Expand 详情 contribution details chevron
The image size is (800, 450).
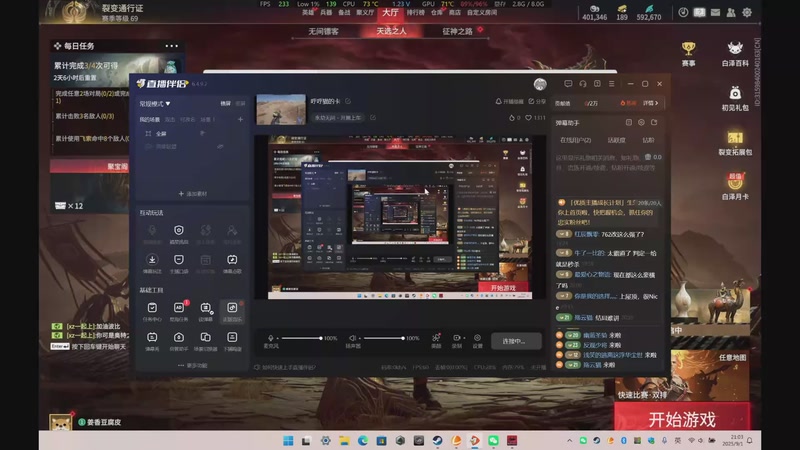[x=651, y=103]
